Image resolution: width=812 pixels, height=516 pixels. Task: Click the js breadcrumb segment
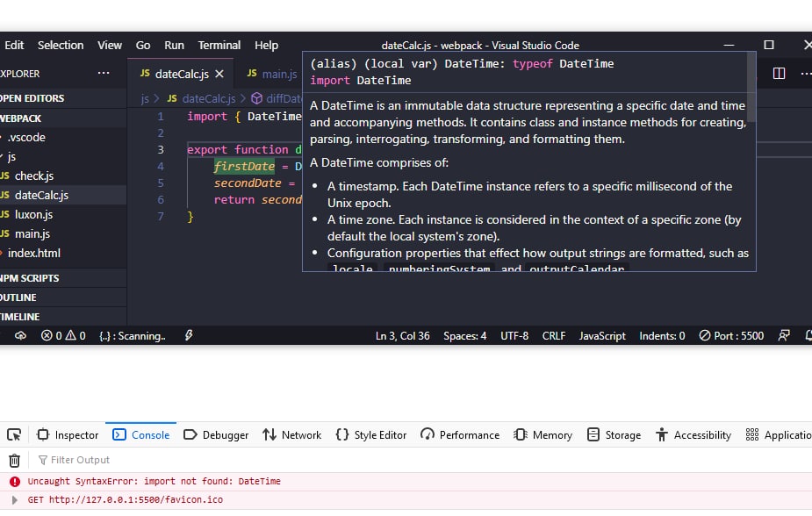tap(145, 98)
